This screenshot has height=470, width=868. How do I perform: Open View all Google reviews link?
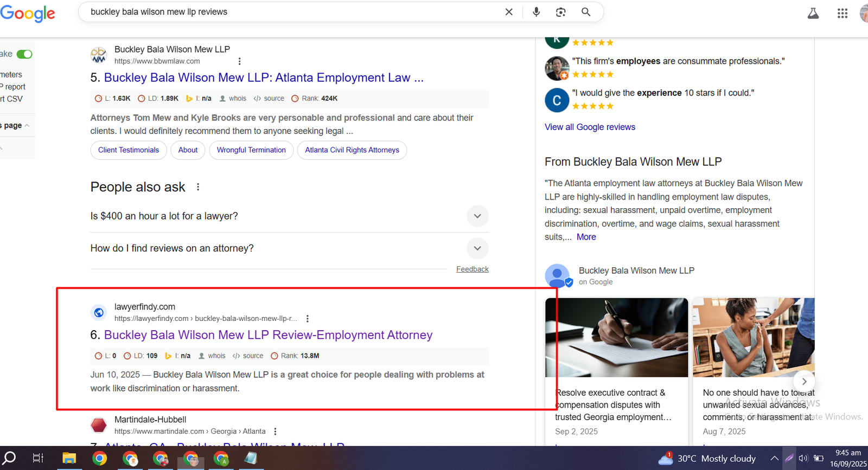(590, 127)
